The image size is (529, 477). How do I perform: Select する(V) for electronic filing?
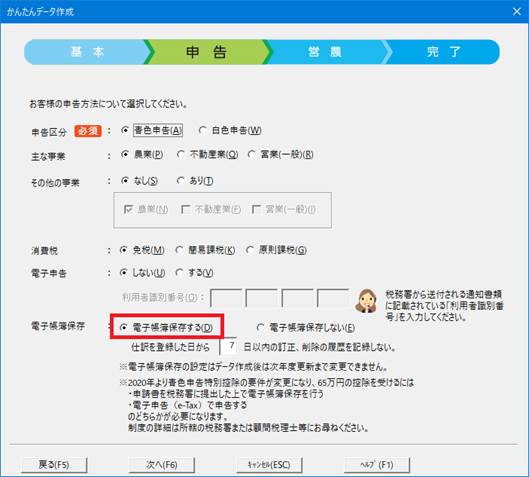194,273
